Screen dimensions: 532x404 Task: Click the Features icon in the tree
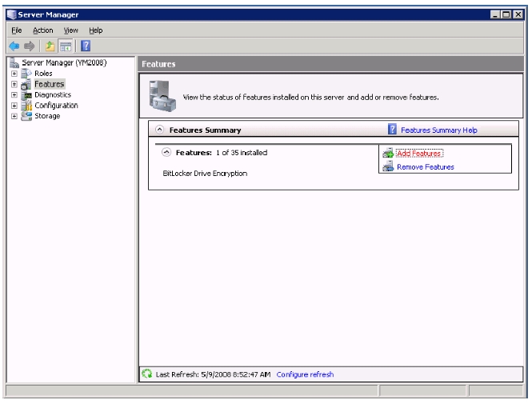[x=26, y=84]
